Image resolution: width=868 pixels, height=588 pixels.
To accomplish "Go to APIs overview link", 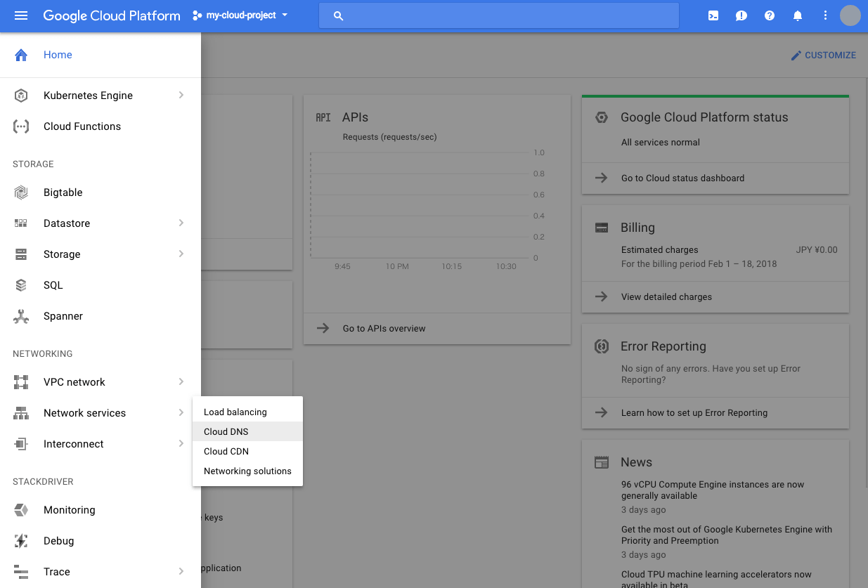I will 384,328.
